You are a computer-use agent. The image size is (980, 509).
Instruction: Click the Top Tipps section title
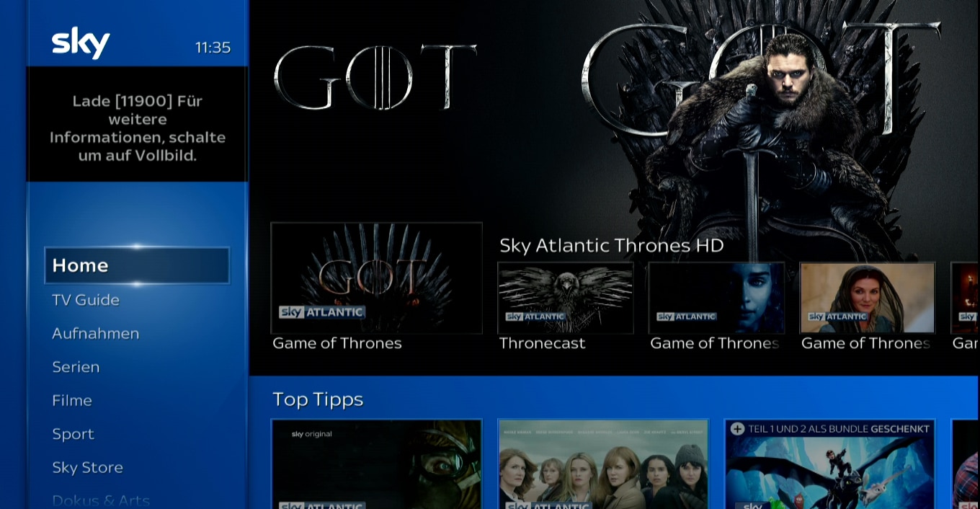[318, 400]
